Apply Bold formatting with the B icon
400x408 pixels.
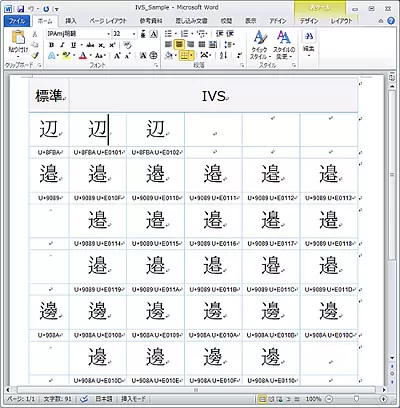[x=51, y=45]
